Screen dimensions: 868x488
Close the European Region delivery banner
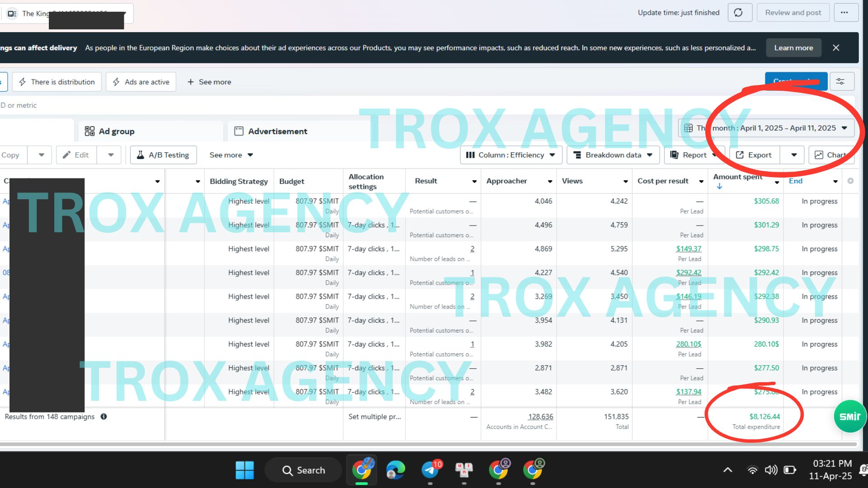[836, 48]
